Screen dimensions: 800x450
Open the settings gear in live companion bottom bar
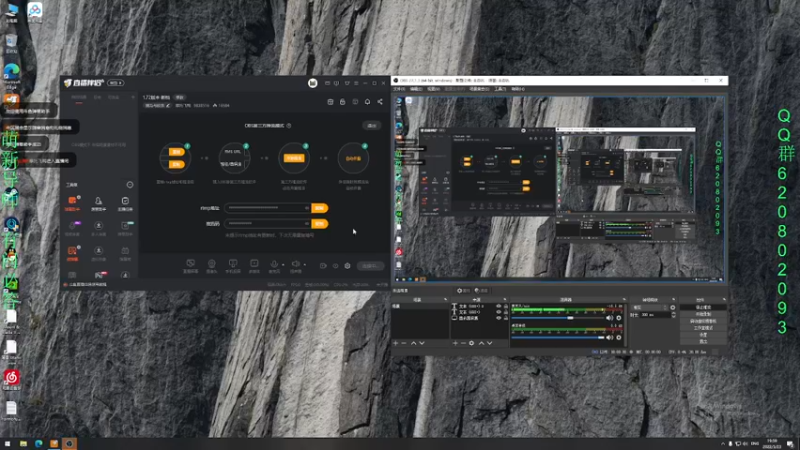click(x=347, y=266)
